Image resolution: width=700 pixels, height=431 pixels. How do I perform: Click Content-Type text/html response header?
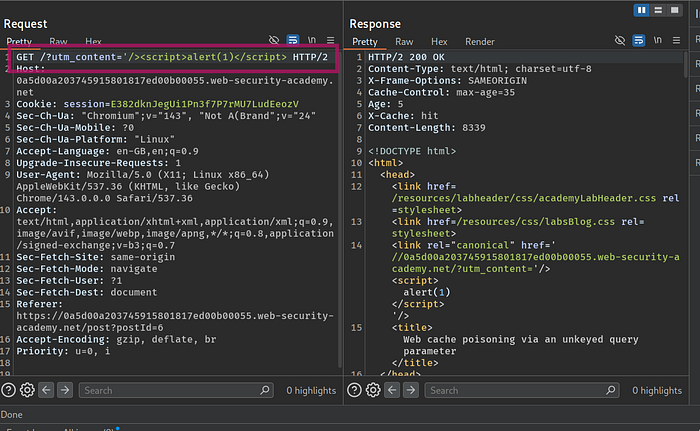coord(480,69)
